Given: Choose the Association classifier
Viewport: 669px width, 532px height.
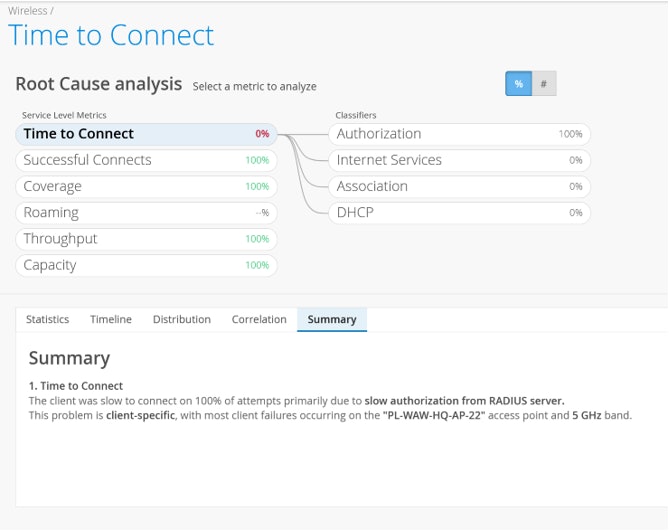Looking at the screenshot, I should pyautogui.click(x=459, y=186).
